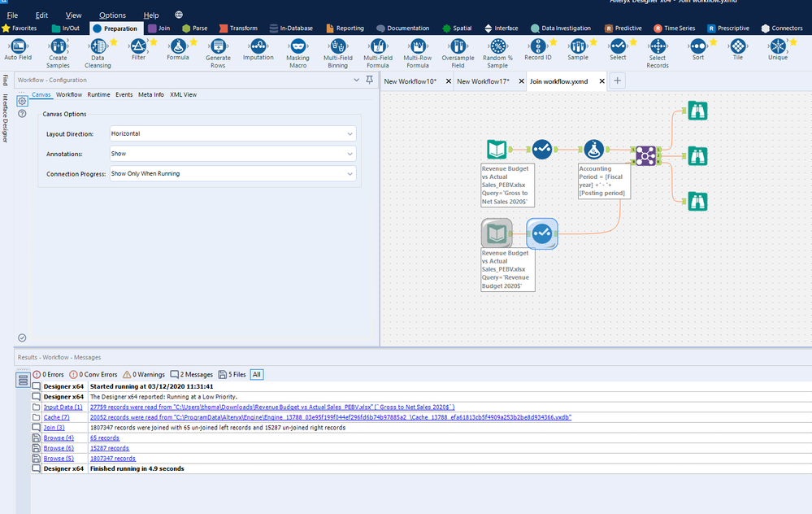Pick the Create Samples tool
812x514 pixels.
pyautogui.click(x=58, y=54)
